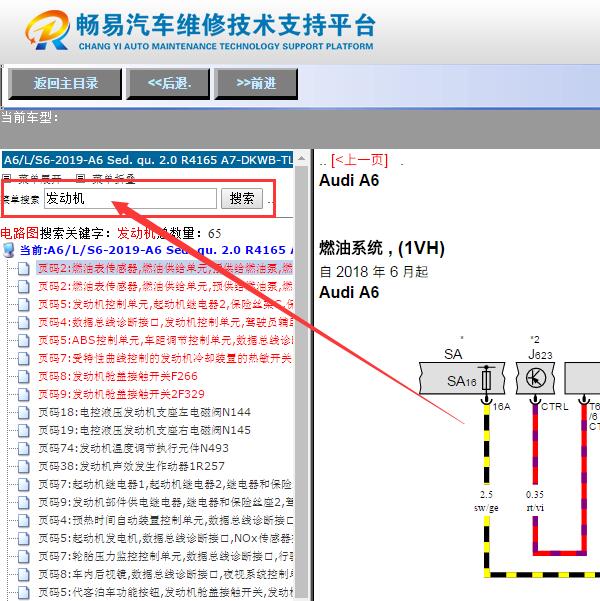The height and width of the screenshot is (601, 600).
Task: Focus the 菜单搜索 input containing 发动机
Action: (130, 199)
